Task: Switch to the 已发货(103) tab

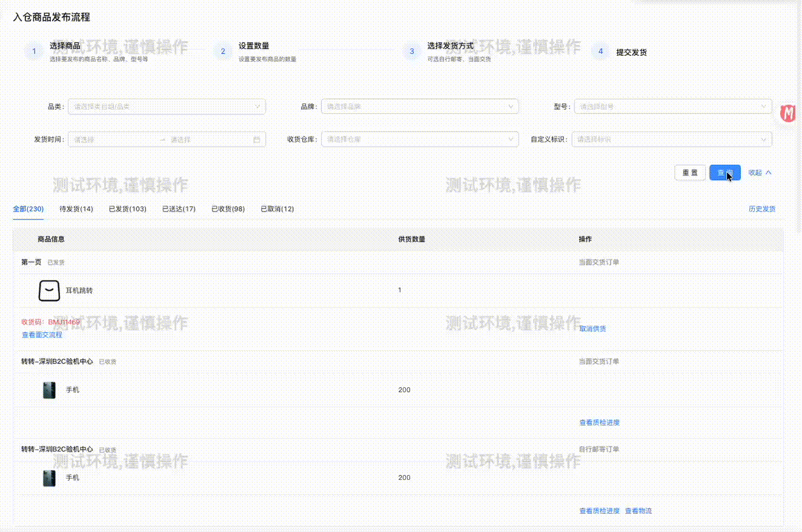Action: pos(127,208)
